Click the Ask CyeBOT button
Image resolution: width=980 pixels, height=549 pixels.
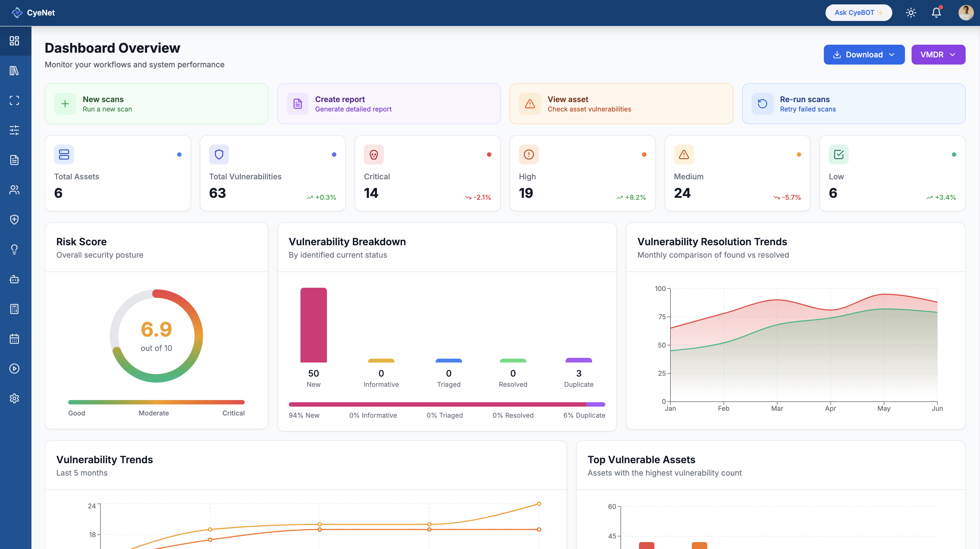(859, 12)
